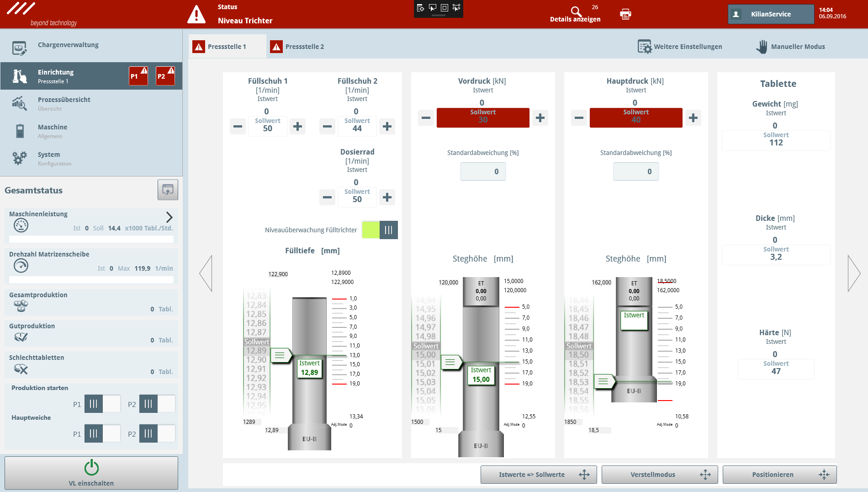Open Details anzeigen magnifier
This screenshot has width=868, height=492.
click(576, 11)
